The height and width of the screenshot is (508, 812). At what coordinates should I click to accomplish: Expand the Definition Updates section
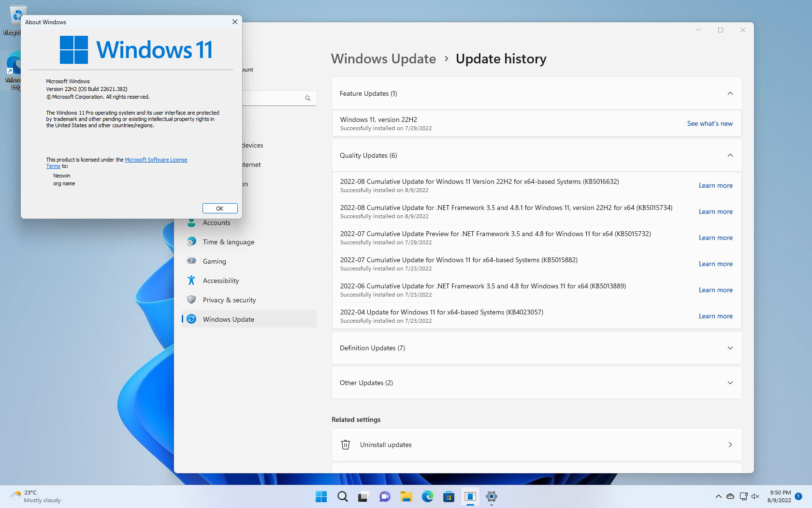click(730, 348)
